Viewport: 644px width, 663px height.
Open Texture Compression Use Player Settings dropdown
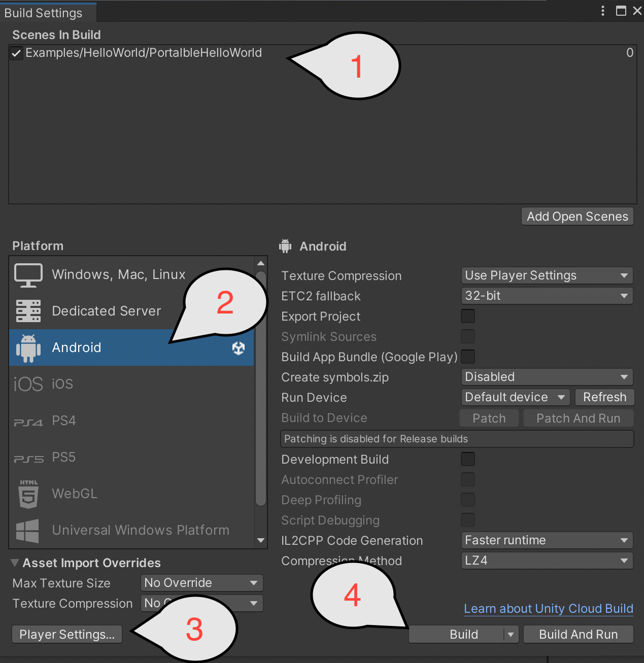[547, 275]
